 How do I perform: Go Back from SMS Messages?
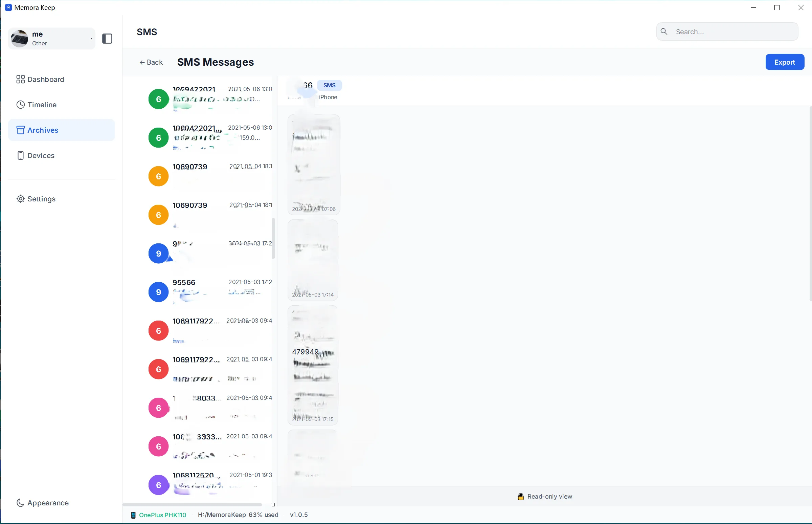[x=151, y=62]
